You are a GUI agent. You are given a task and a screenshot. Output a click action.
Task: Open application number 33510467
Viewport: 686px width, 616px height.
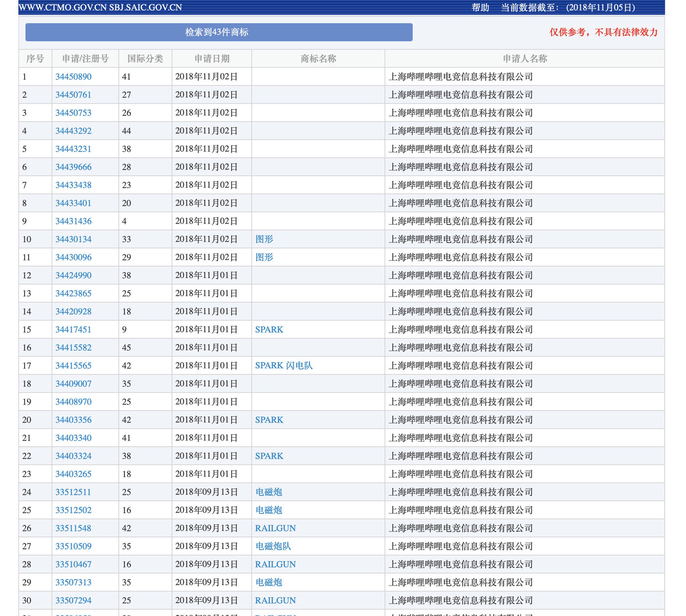pos(73,564)
